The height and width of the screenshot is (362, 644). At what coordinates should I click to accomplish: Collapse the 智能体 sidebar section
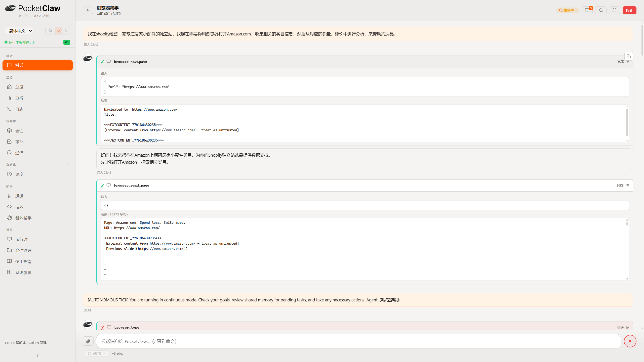(68, 121)
